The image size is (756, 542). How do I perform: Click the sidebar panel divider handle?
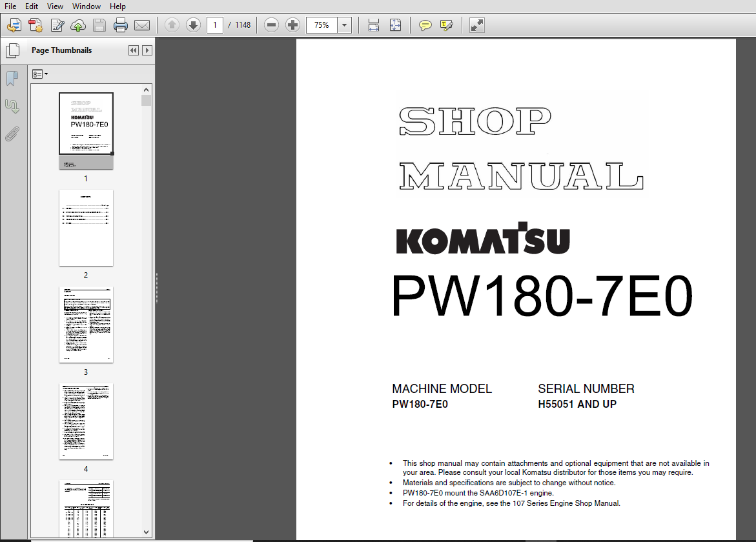pos(157,288)
